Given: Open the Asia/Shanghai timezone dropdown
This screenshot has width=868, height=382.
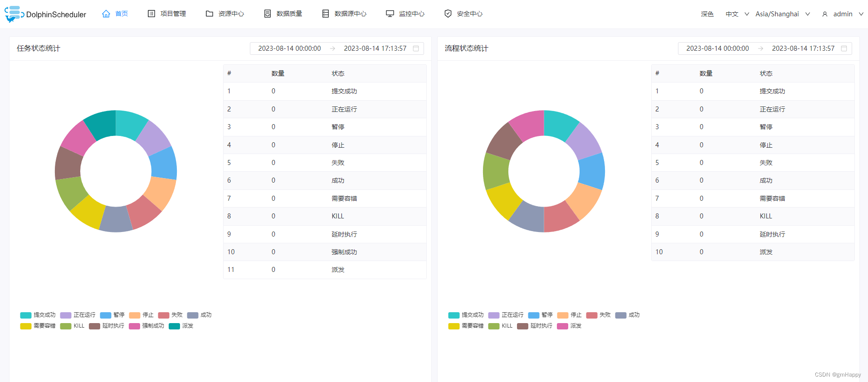Looking at the screenshot, I should [783, 14].
